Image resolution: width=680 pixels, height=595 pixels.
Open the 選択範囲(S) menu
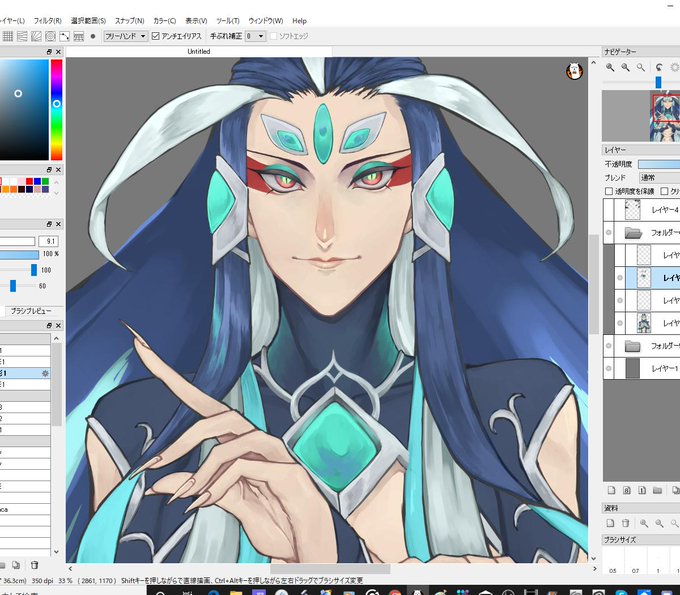point(88,21)
